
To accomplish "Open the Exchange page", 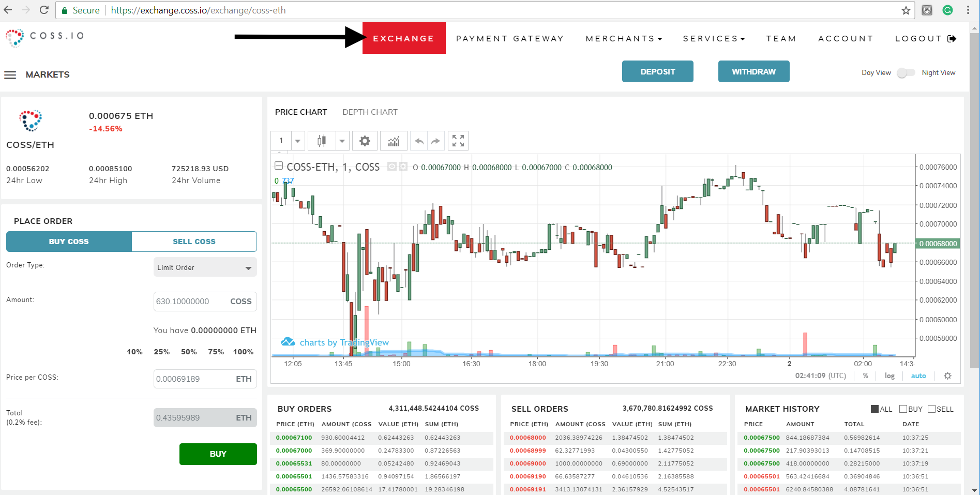I will click(404, 38).
